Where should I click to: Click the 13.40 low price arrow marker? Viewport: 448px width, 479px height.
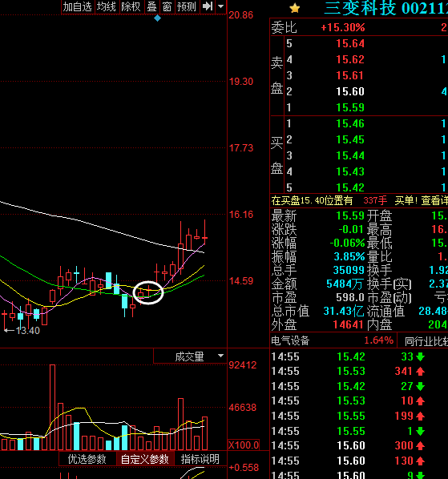coord(22,330)
